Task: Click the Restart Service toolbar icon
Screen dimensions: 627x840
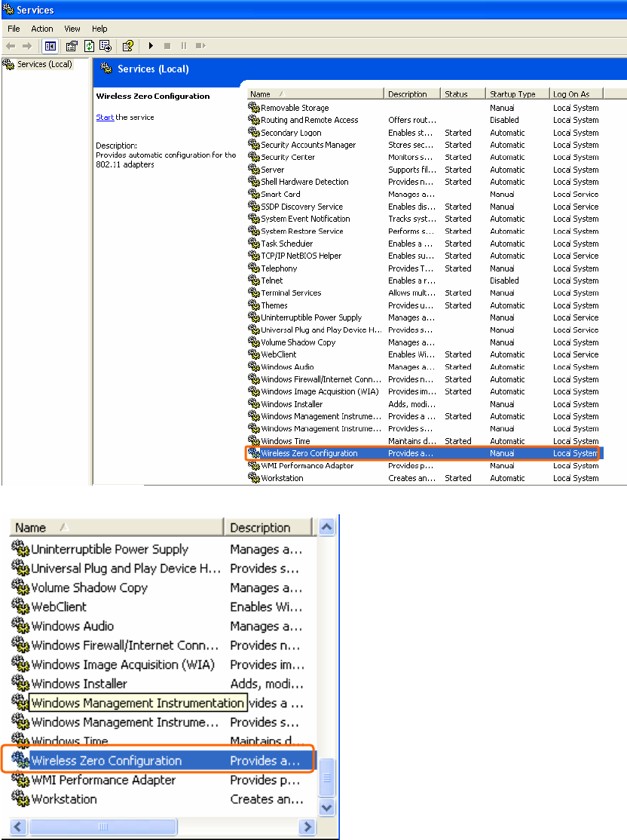Action: click(200, 46)
